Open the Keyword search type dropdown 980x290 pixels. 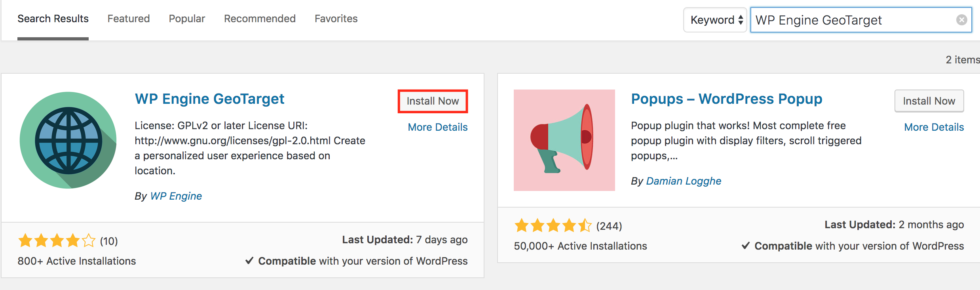coord(715,20)
